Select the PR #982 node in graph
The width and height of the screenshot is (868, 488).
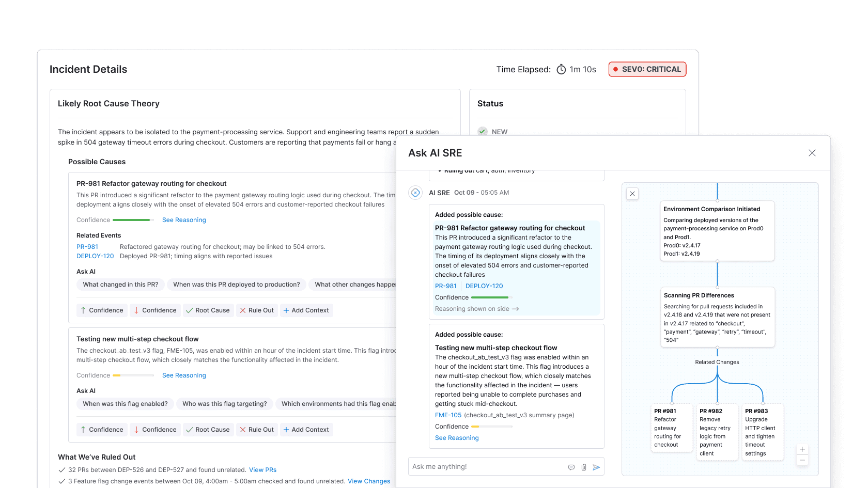coord(717,432)
